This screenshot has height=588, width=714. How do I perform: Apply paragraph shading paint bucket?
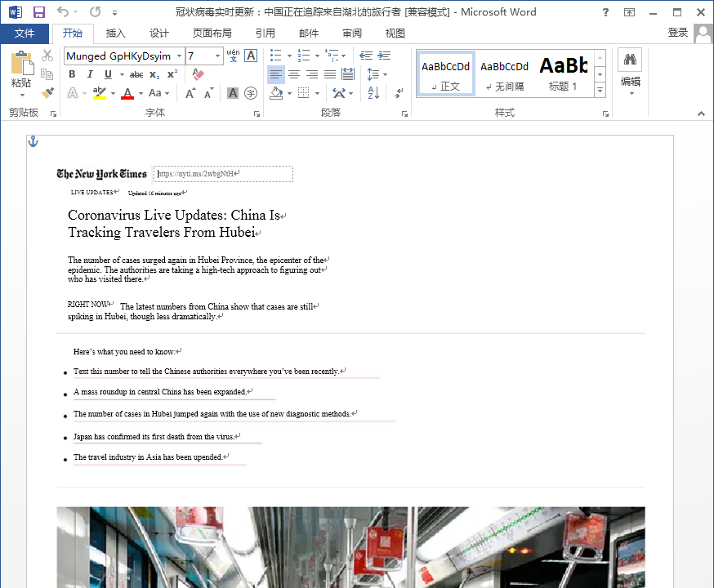(x=276, y=93)
